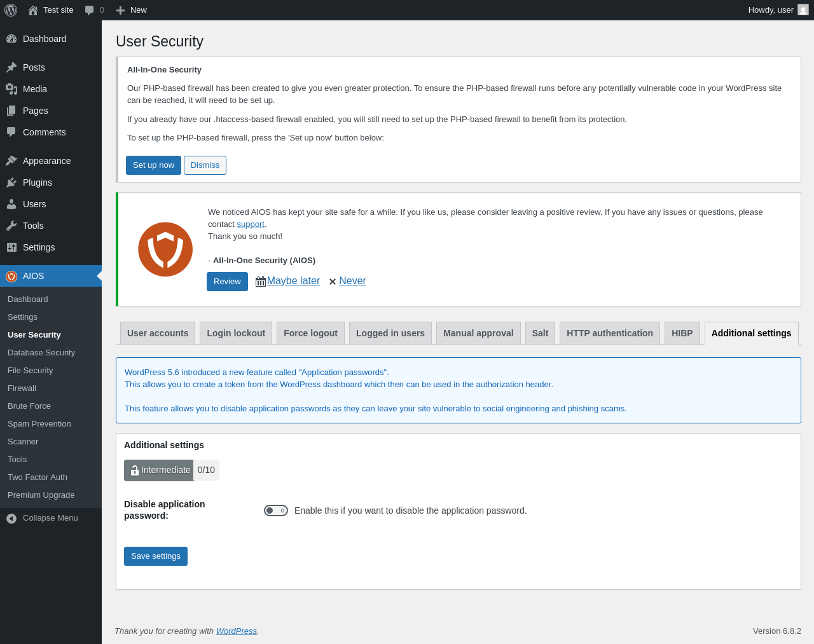814x644 pixels.
Task: Select User Security submenu item
Action: [51, 335]
